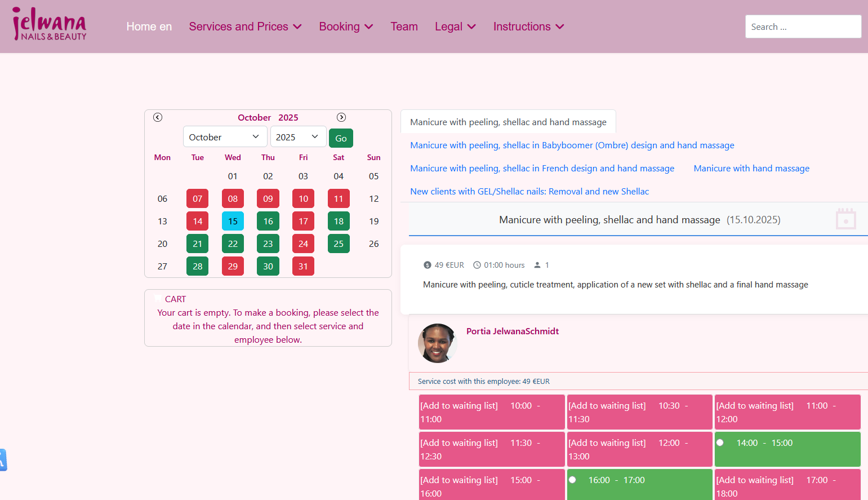The image size is (868, 500).
Task: Pick green available date 22 in calendar
Action: pos(233,244)
